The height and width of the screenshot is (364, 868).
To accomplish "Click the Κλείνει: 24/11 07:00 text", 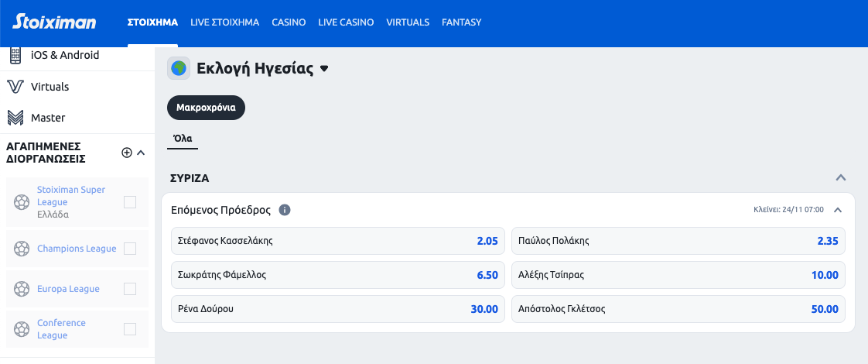I will coord(789,210).
